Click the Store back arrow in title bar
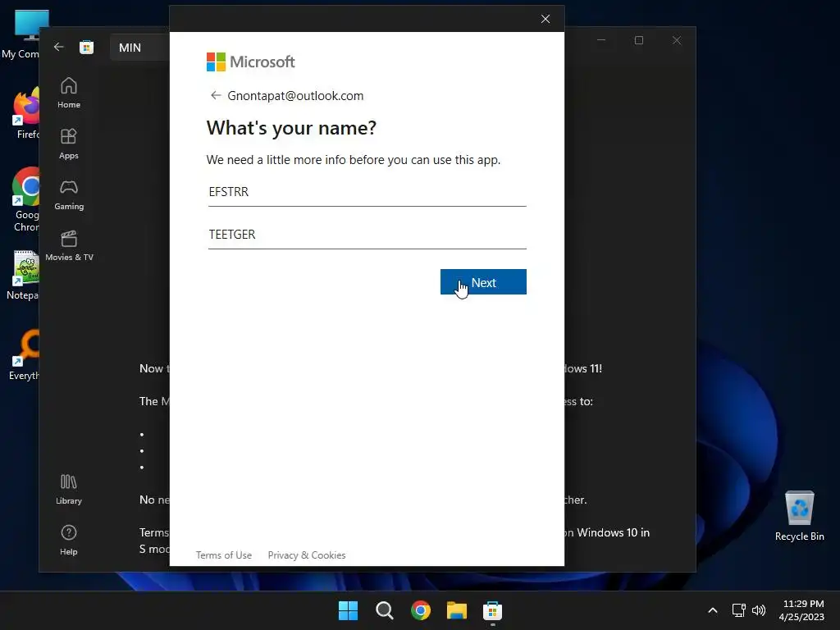Viewport: 840px width, 630px height. (59, 47)
